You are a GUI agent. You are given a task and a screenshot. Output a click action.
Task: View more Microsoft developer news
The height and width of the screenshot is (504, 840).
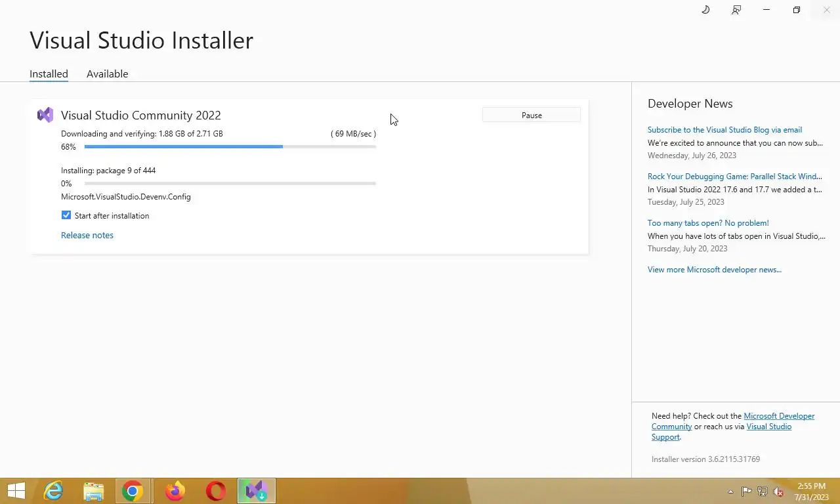click(x=715, y=270)
